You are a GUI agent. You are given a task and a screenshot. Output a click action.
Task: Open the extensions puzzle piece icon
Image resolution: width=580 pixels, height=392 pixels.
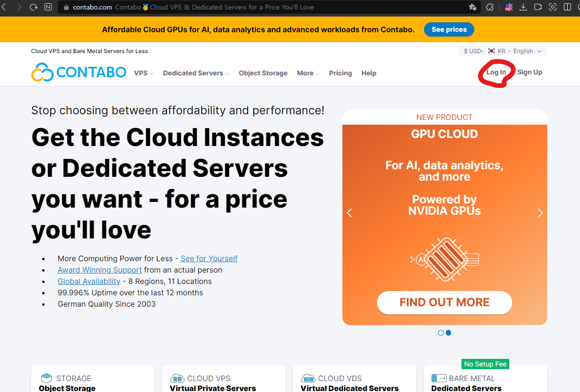pyautogui.click(x=490, y=7)
